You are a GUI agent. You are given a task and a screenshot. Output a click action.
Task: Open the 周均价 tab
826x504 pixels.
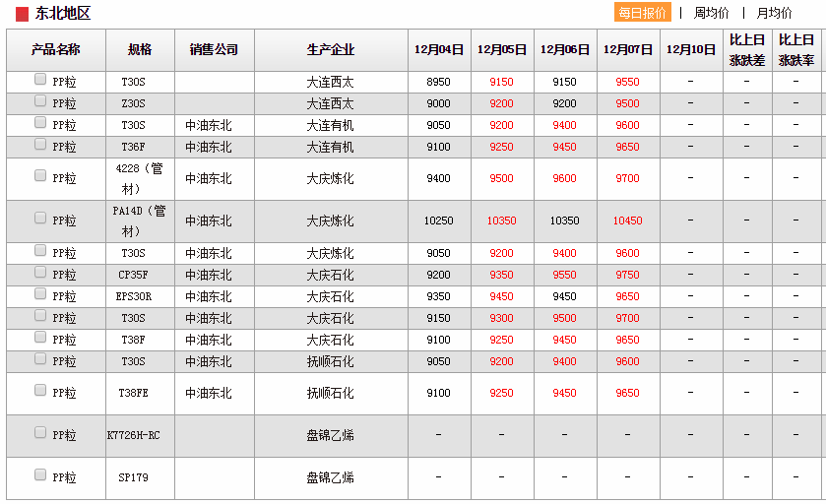(711, 13)
